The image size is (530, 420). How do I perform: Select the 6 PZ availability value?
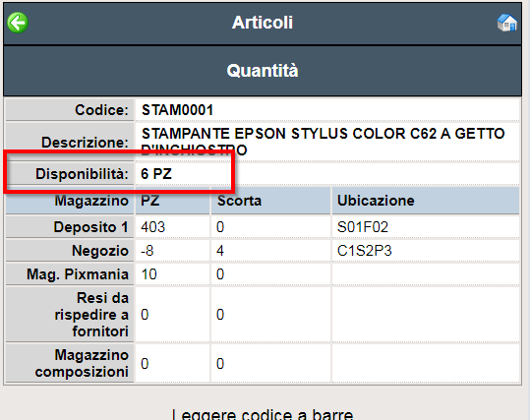click(156, 174)
